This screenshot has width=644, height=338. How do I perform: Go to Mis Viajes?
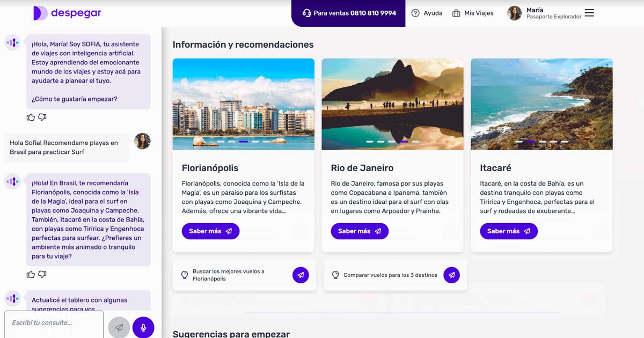coord(473,13)
